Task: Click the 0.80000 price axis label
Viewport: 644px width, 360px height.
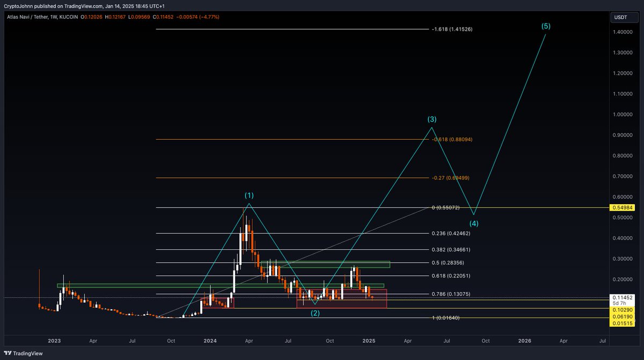Action: [623, 156]
